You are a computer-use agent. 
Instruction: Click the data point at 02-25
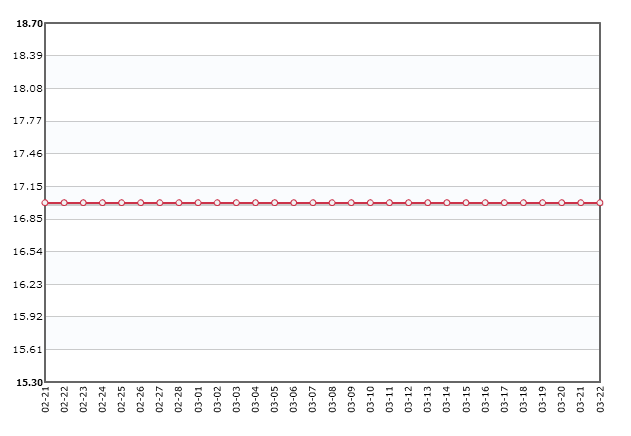122,203
